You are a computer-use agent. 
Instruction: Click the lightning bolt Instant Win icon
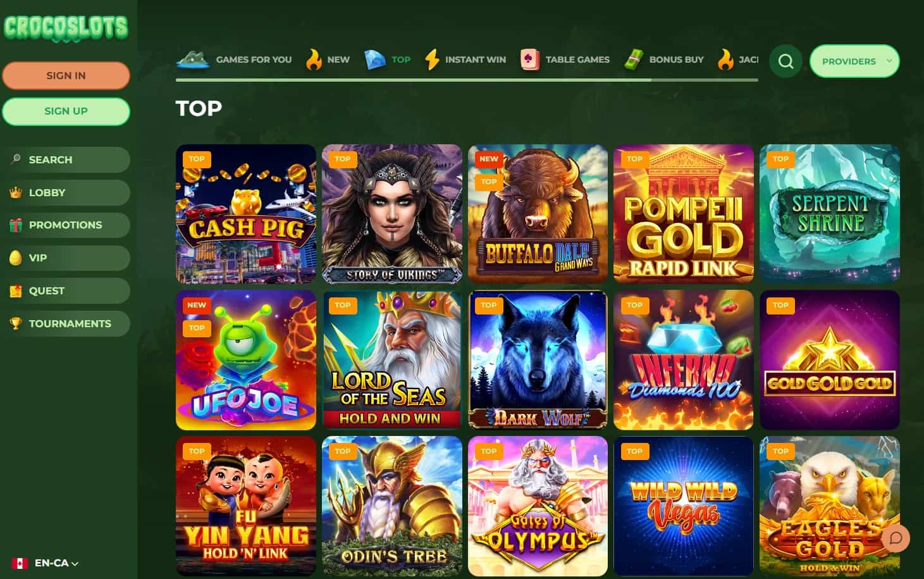click(432, 59)
